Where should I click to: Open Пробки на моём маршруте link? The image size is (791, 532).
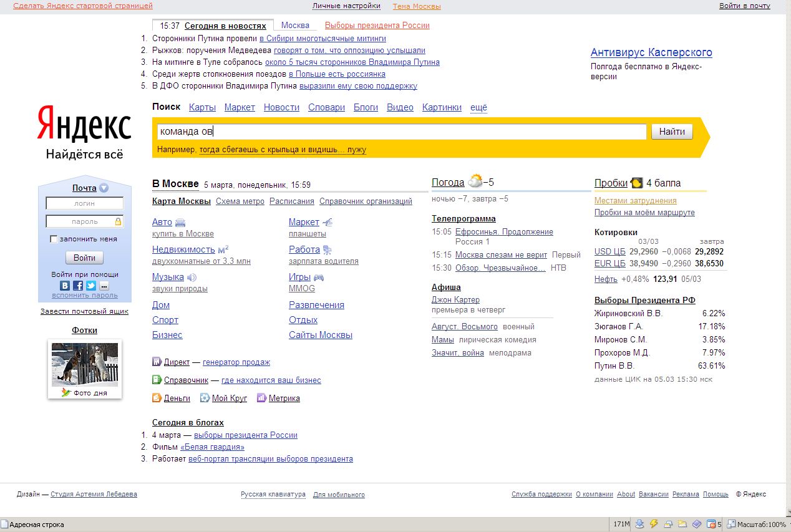click(644, 212)
